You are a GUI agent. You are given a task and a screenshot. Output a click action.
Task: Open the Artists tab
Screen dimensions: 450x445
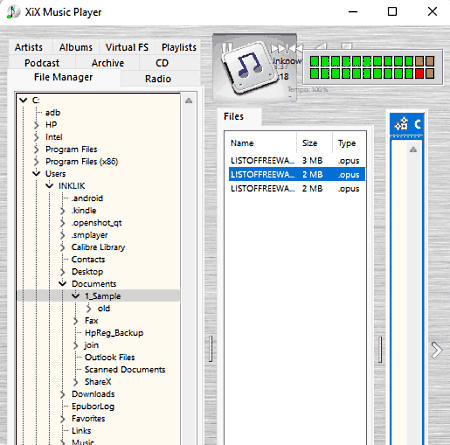pos(29,47)
